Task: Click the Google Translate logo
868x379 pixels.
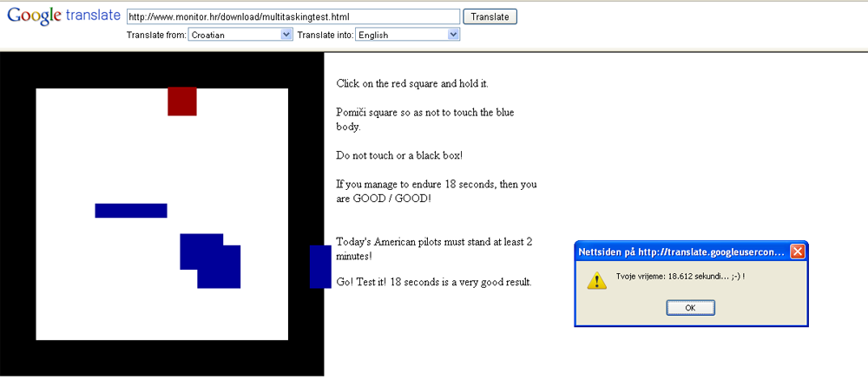Action: (x=63, y=16)
